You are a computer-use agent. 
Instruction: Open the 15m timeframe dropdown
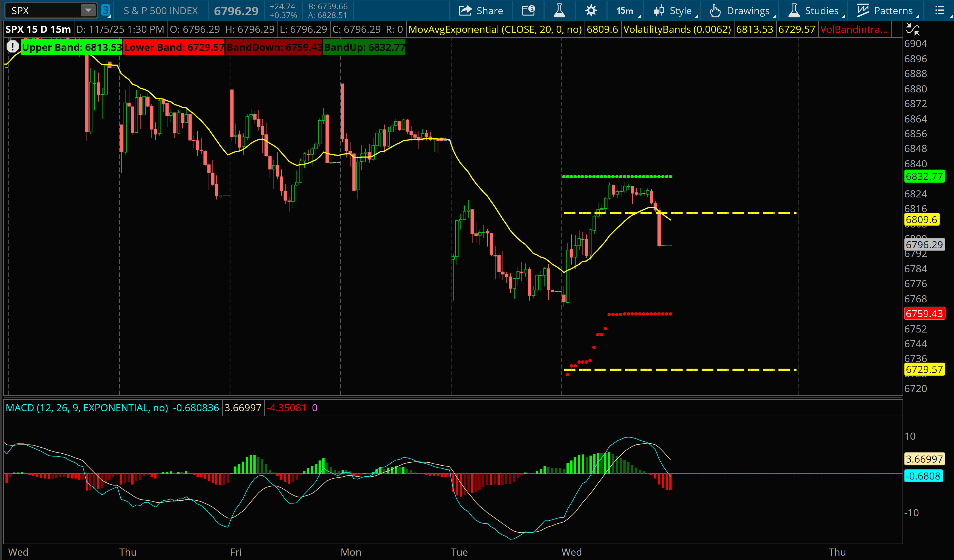click(x=628, y=11)
